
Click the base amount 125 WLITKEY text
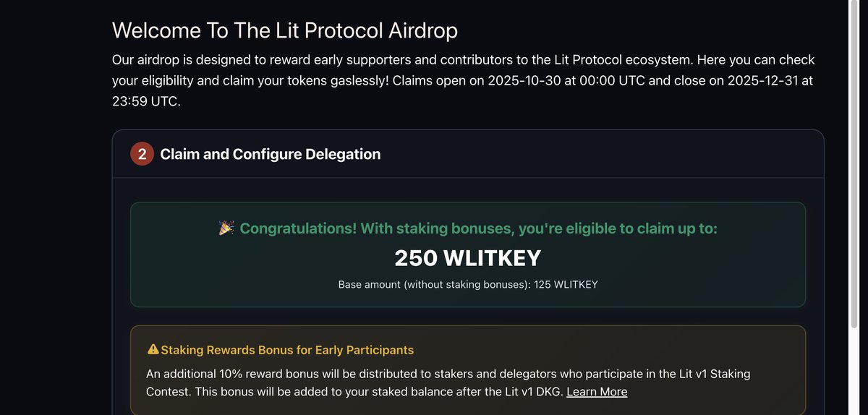point(468,285)
